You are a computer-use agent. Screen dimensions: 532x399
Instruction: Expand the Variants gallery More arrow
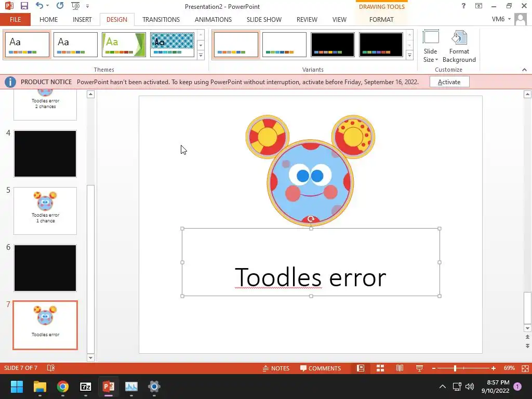coord(409,55)
